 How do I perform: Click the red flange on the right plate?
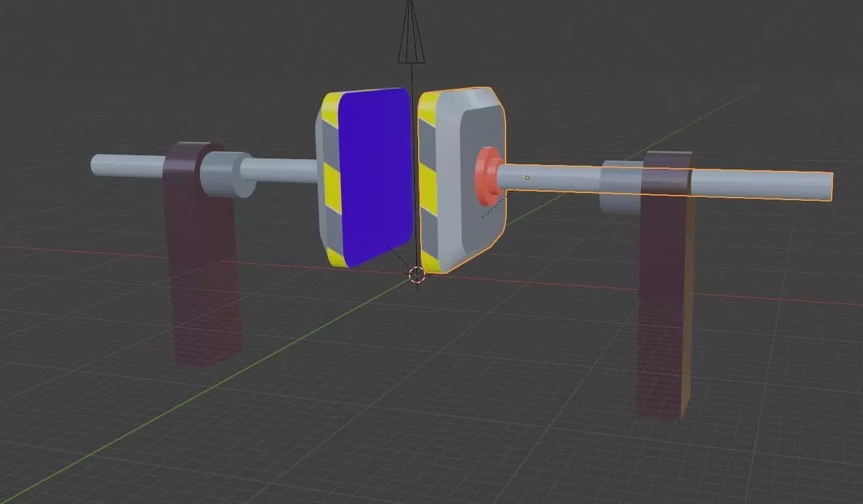tap(488, 175)
